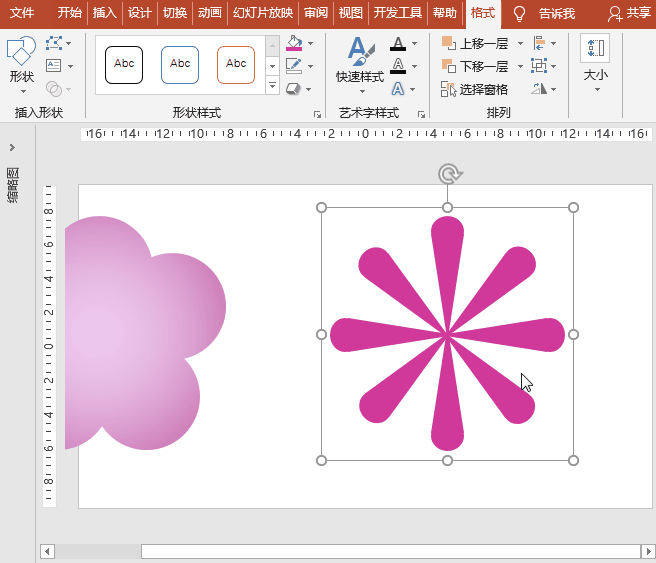Open the Bring Forward (上移一层) dropdown arrow
The width and height of the screenshot is (656, 563).
[520, 44]
